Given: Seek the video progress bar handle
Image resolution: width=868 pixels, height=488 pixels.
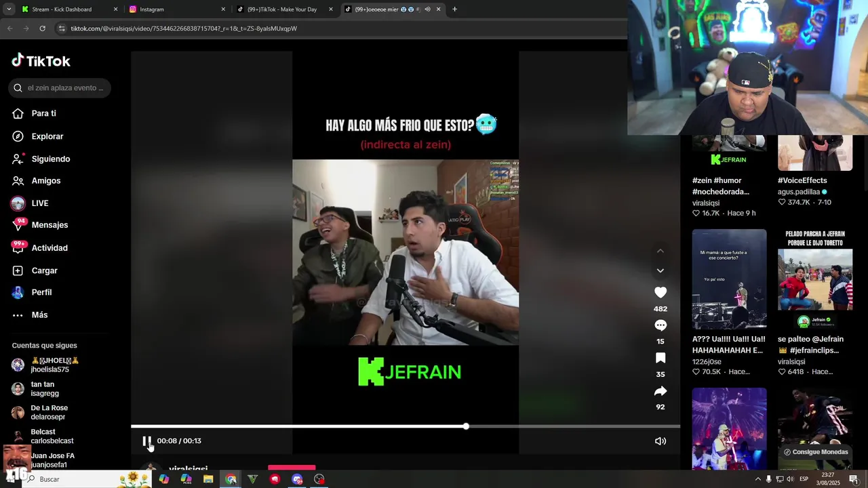Looking at the screenshot, I should point(466,426).
